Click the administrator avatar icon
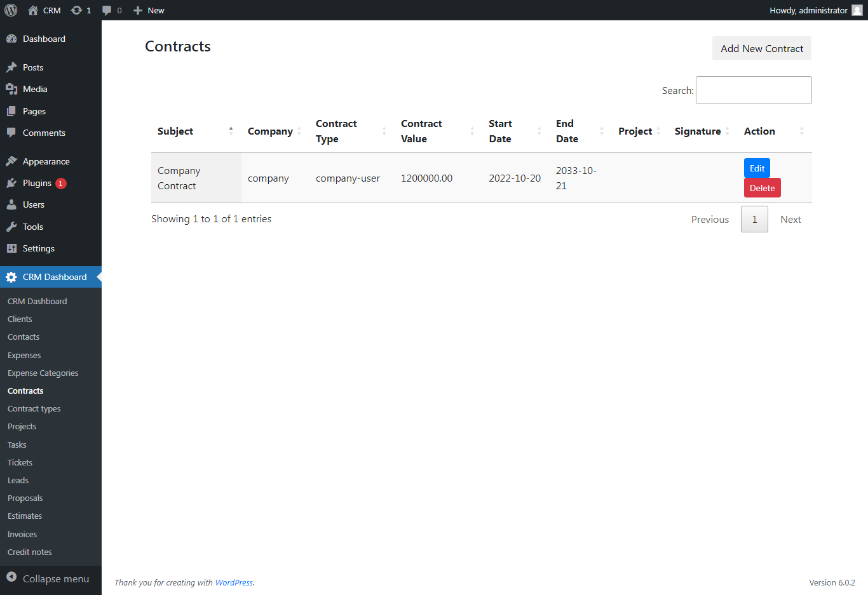This screenshot has height=595, width=868. click(857, 10)
